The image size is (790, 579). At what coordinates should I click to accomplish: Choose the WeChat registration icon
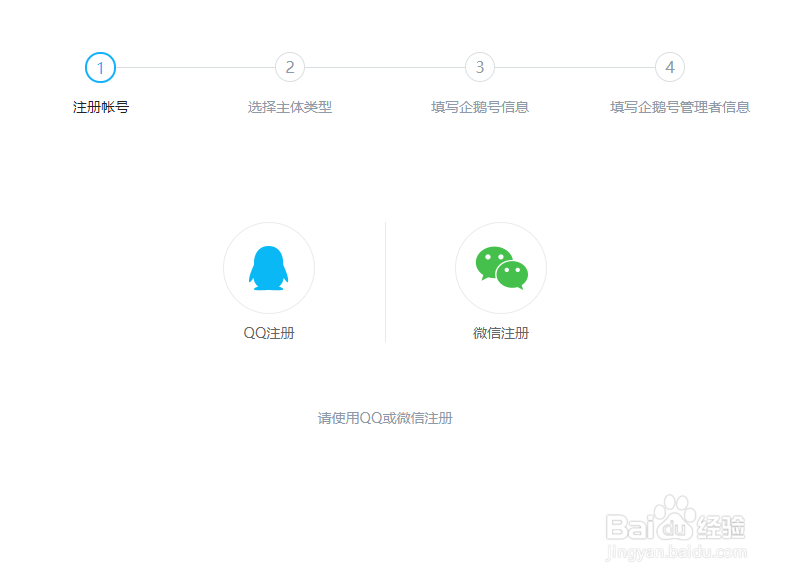501,268
